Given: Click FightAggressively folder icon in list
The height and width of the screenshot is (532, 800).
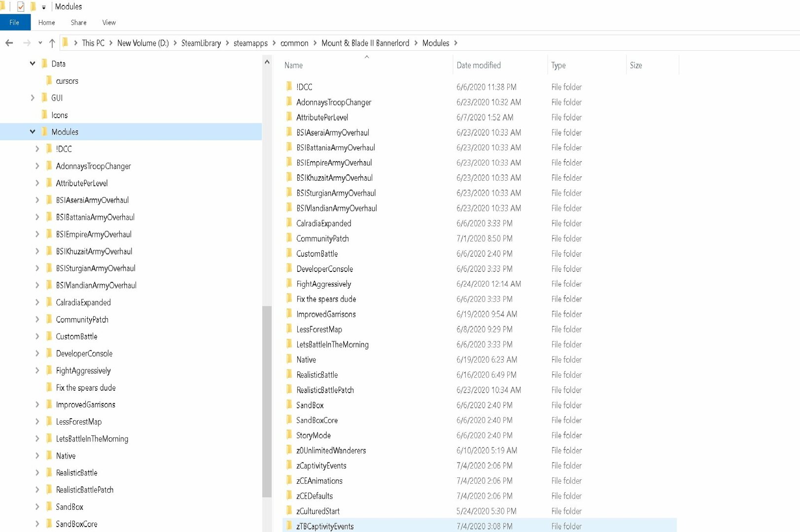Looking at the screenshot, I should click(289, 284).
